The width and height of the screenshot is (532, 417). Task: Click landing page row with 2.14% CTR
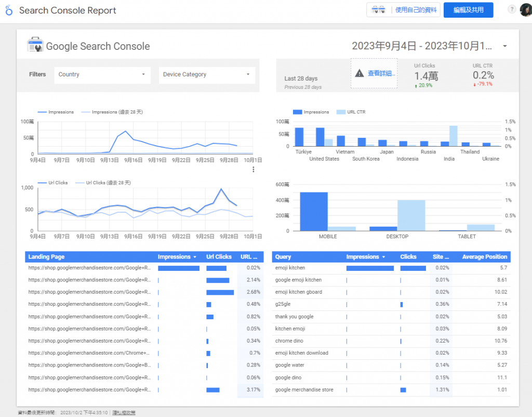144,280
